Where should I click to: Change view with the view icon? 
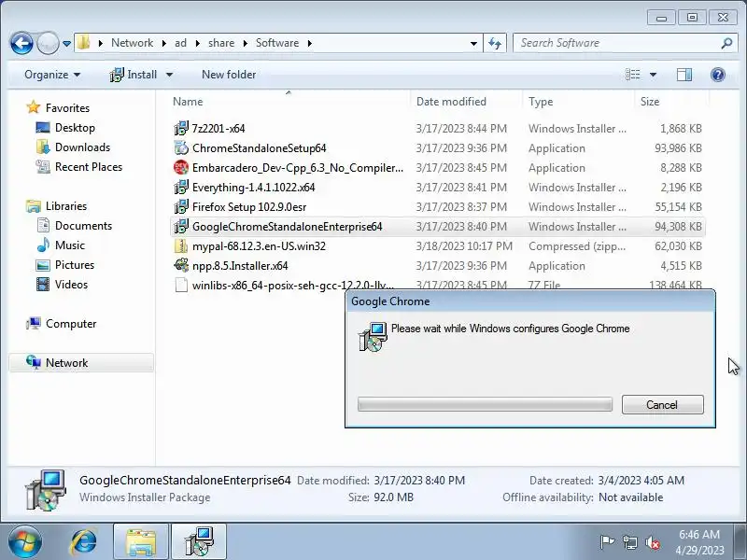633,75
